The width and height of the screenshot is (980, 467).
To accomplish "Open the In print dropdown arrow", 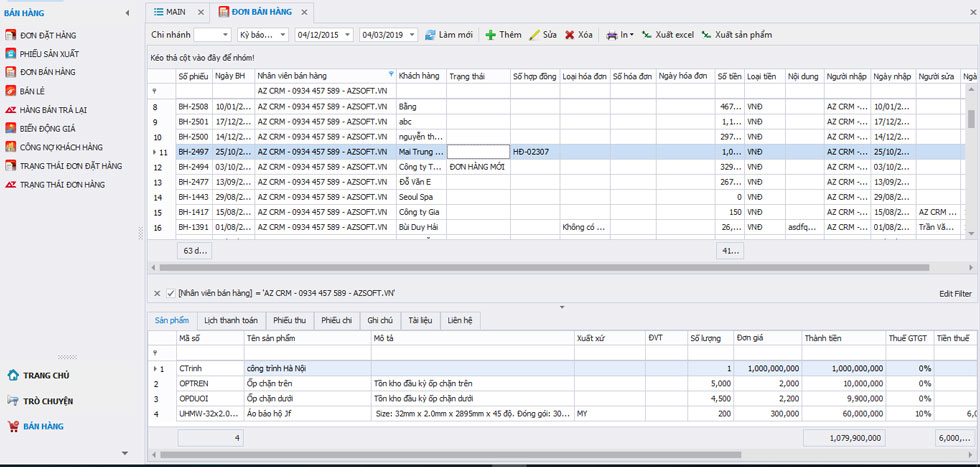I will pyautogui.click(x=631, y=35).
